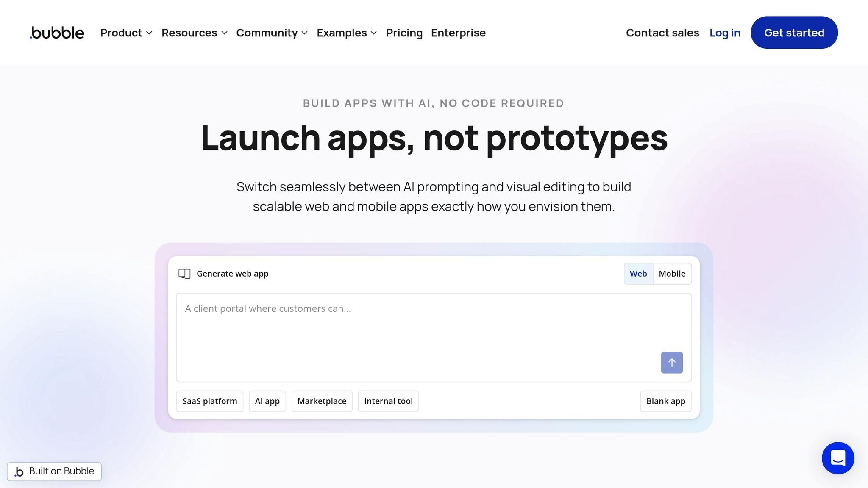Screen dimensions: 868x488
Task: Switch generator to Web mode
Action: click(638, 274)
